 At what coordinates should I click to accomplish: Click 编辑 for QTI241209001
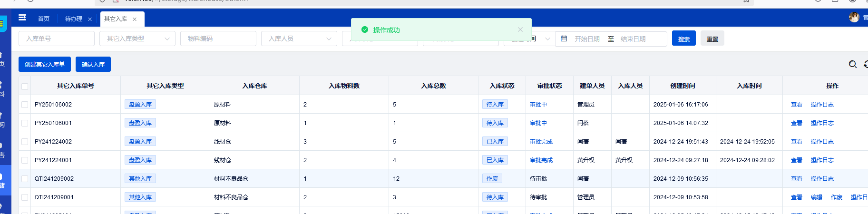817,197
